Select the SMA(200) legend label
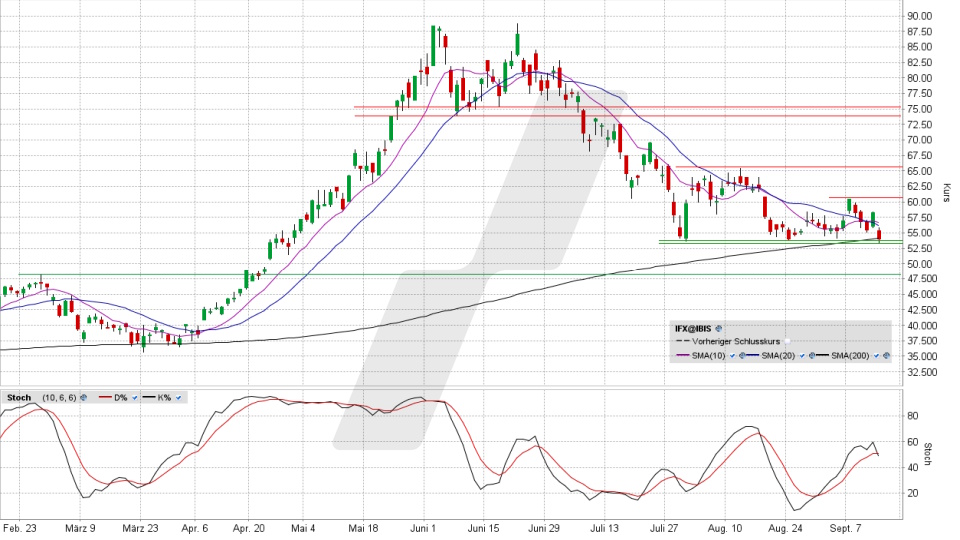The width and height of the screenshot is (960, 540). 850,356
